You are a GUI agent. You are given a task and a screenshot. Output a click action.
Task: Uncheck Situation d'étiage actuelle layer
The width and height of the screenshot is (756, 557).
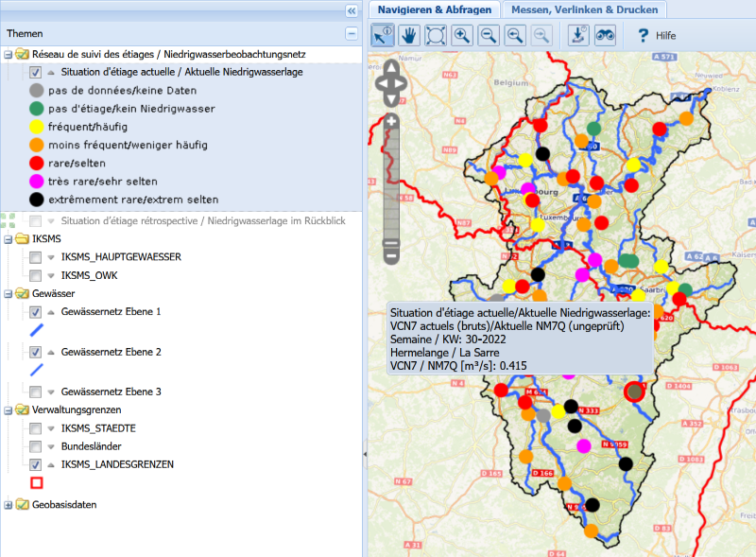point(35,72)
